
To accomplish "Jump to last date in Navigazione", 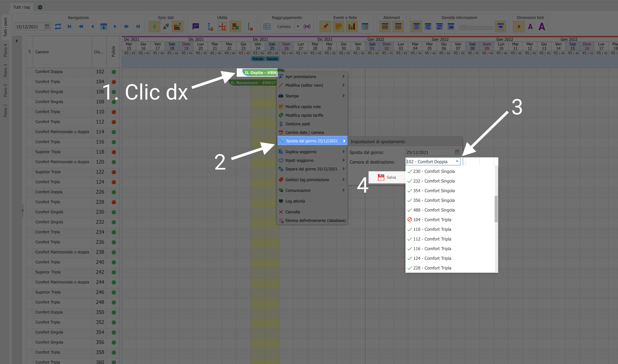I will [x=138, y=26].
